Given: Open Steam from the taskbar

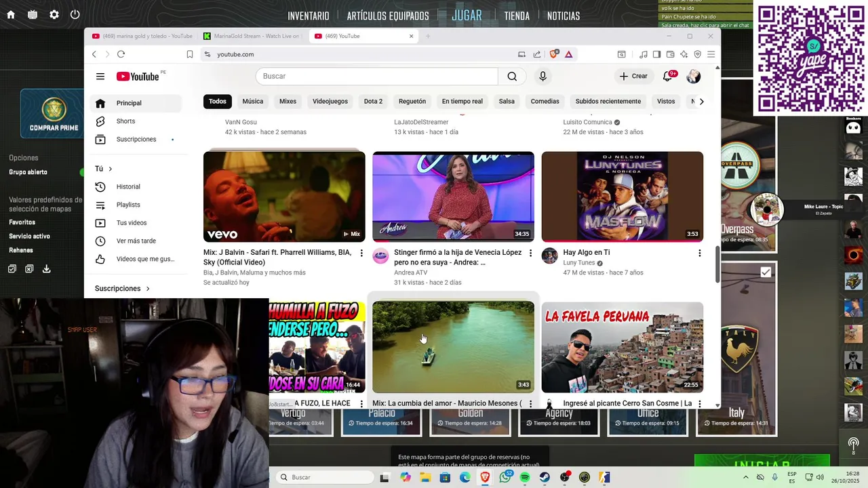Looking at the screenshot, I should click(545, 478).
